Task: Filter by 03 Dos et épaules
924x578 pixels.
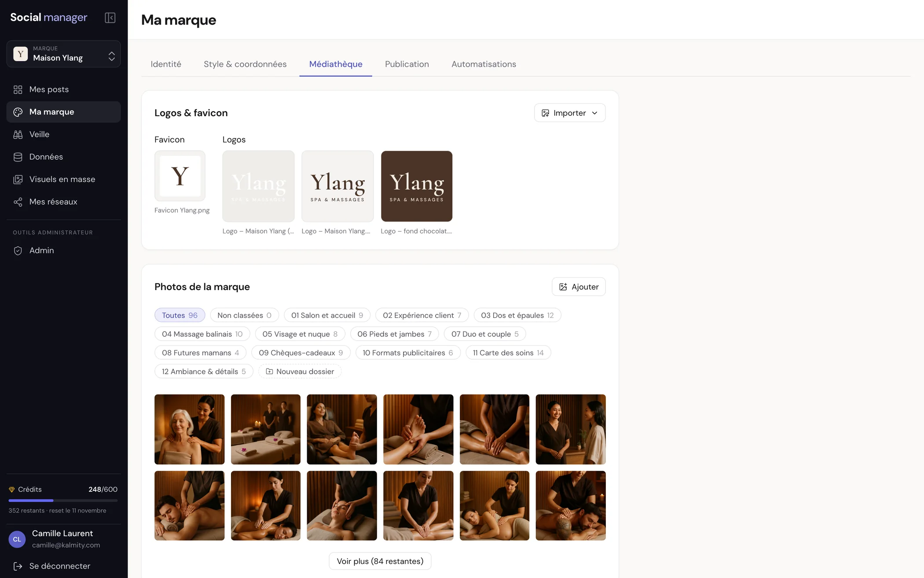Action: (517, 315)
